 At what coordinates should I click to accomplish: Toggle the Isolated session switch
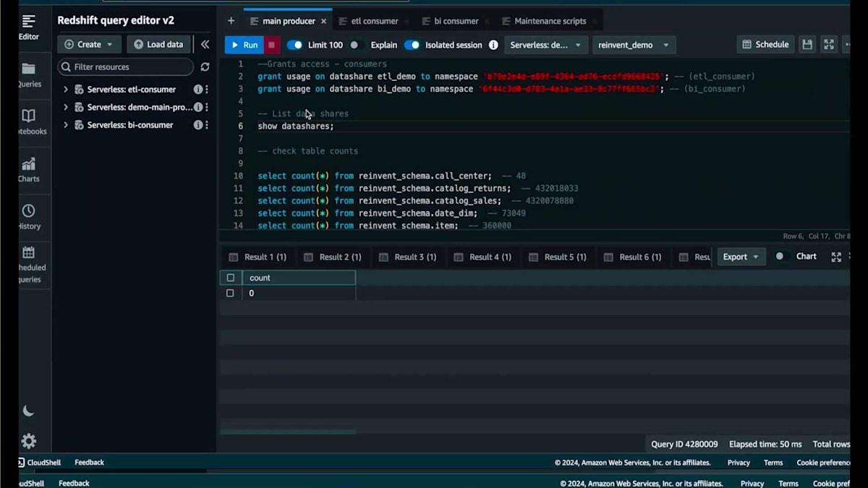[x=412, y=45]
